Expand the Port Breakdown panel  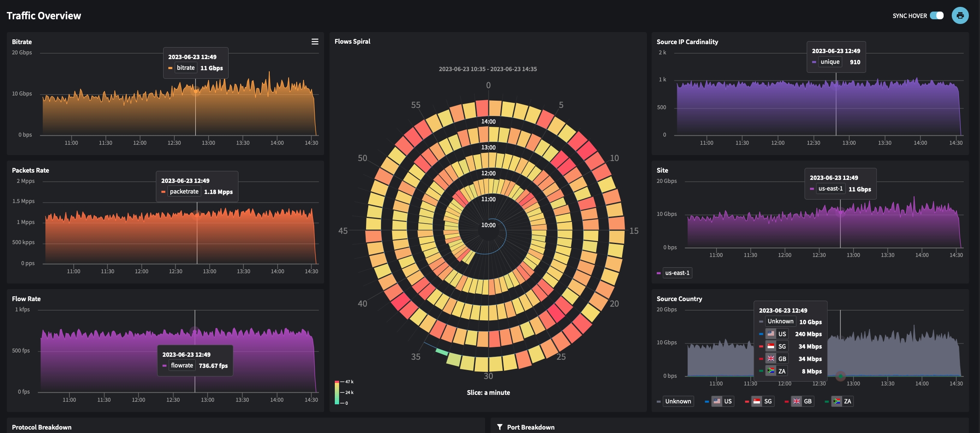click(x=530, y=427)
